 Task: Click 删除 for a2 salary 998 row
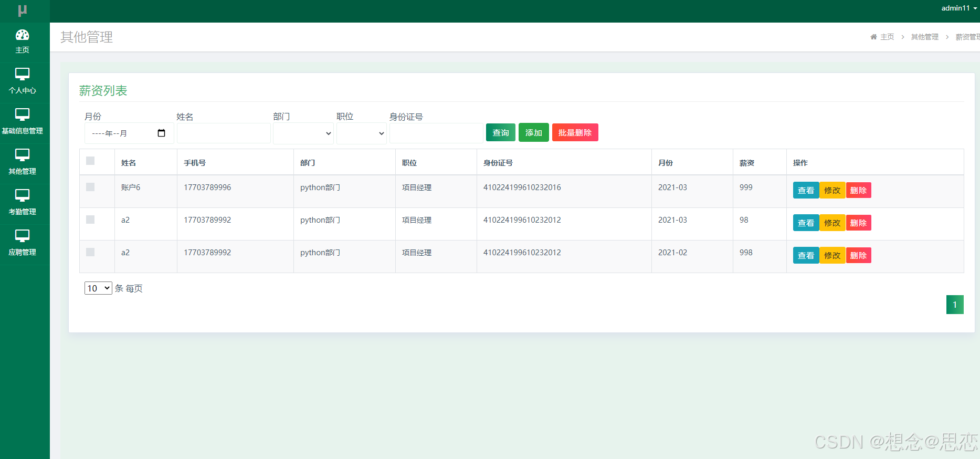(858, 255)
